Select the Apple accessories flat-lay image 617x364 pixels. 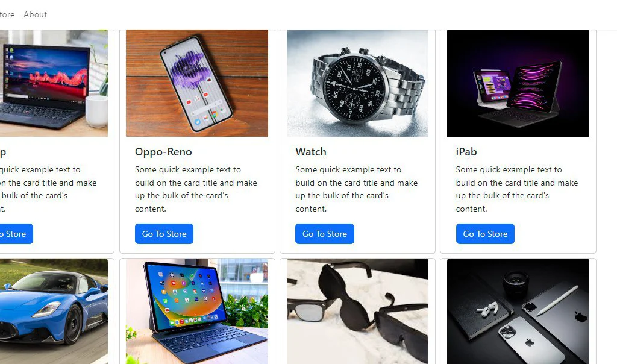coord(518,312)
